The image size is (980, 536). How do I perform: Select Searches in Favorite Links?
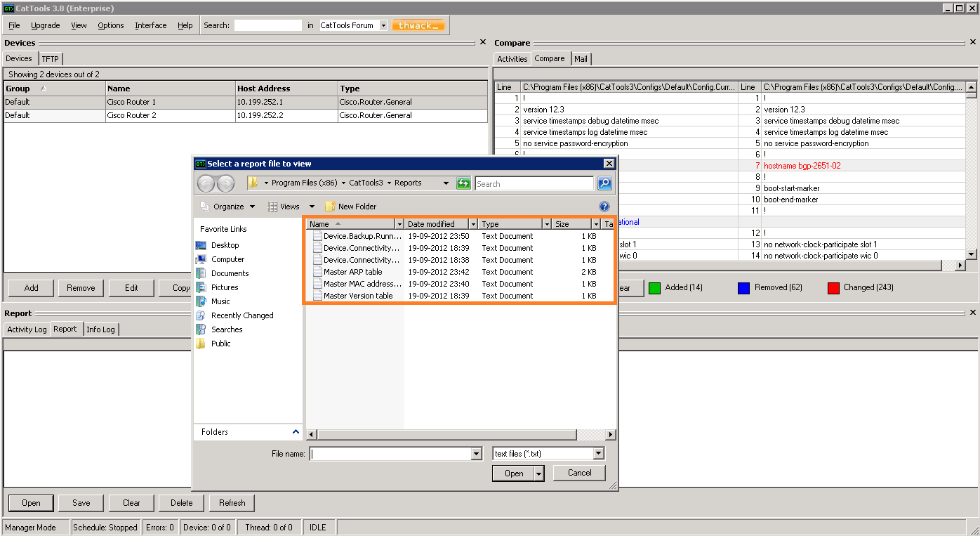pyautogui.click(x=220, y=329)
